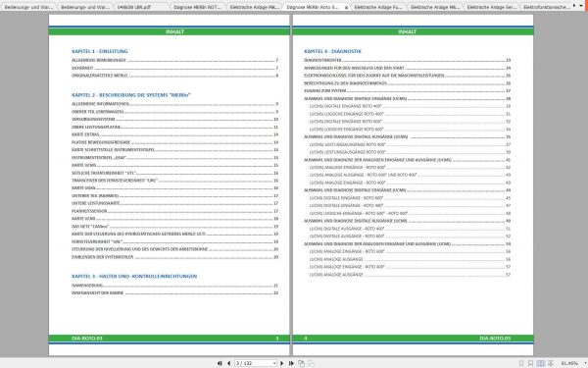Go to first page button
This screenshot has height=368, width=588.
[220, 363]
